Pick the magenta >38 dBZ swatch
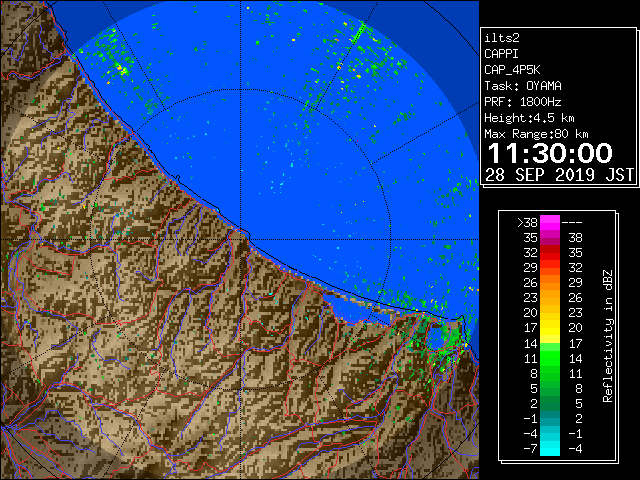Screen dimensions: 640x480 click(x=550, y=223)
